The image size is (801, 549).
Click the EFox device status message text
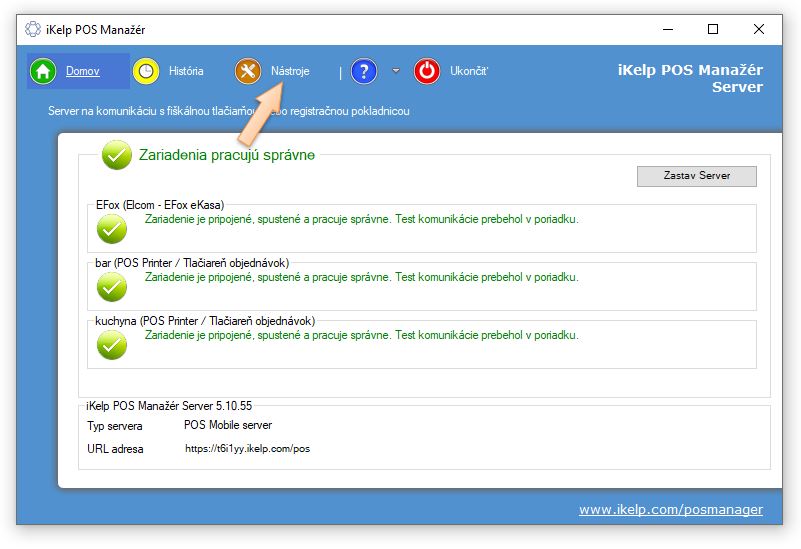tap(361, 218)
